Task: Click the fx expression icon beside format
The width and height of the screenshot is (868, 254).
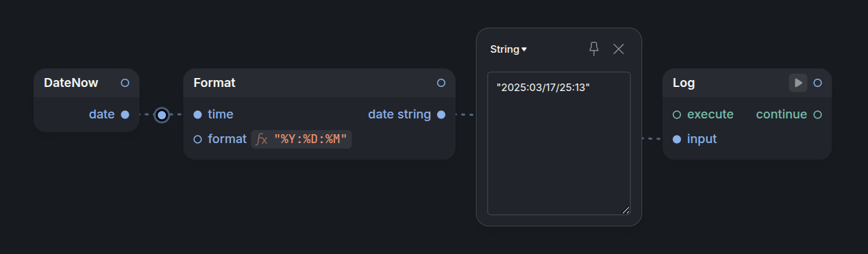Action: [x=261, y=139]
